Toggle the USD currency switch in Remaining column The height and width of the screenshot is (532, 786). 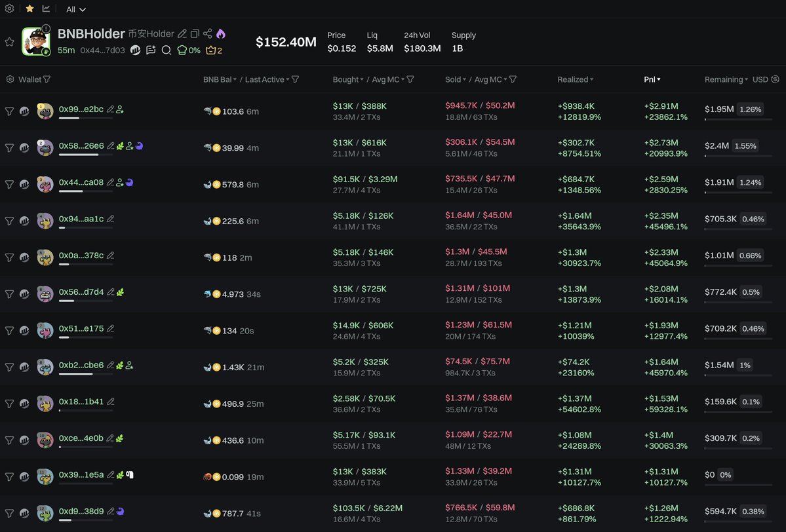coord(776,79)
